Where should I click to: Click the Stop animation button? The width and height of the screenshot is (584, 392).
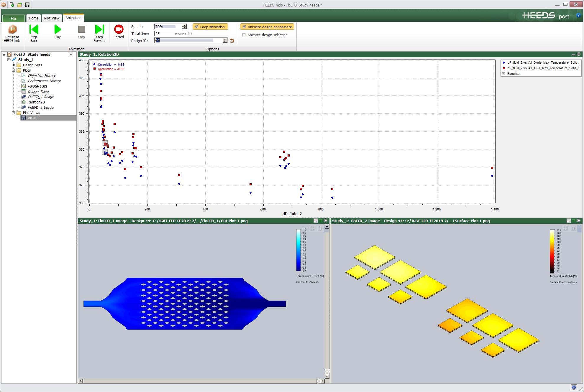pyautogui.click(x=81, y=29)
